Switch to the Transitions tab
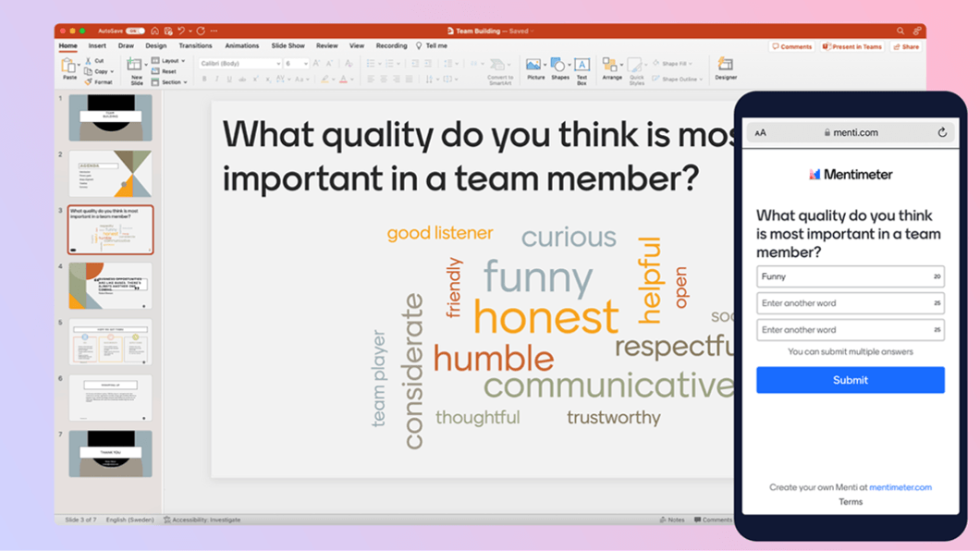Image resolution: width=980 pixels, height=551 pixels. coord(195,45)
